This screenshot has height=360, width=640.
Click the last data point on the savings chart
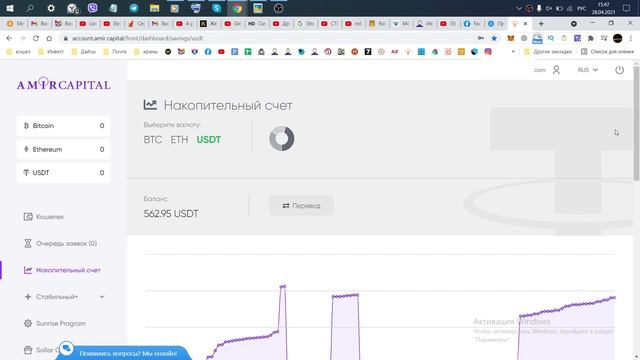tap(613, 298)
